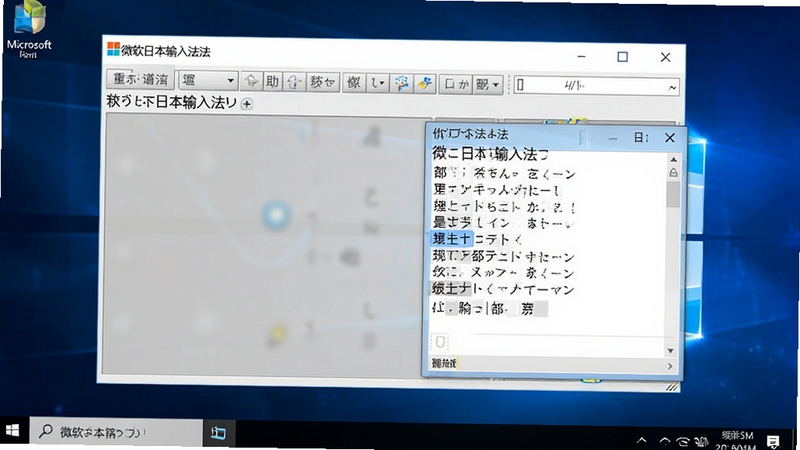
Task: Click the colorful blue sparkle toolbar icon
Action: click(402, 83)
